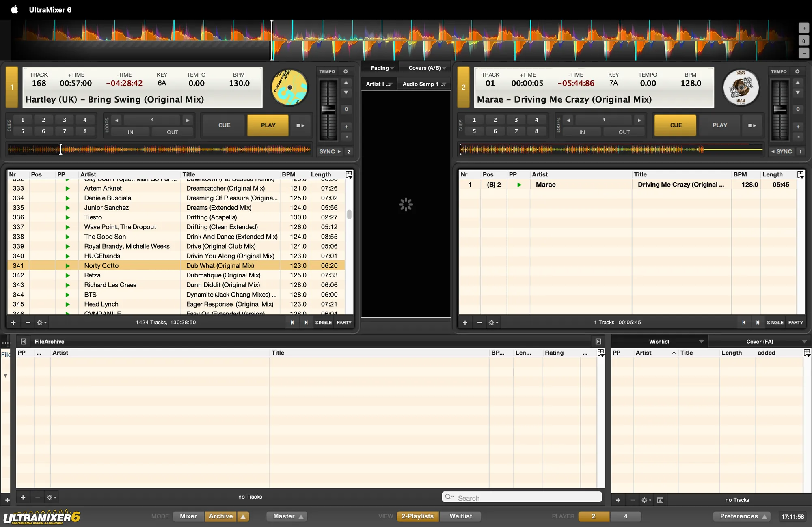Open Preferences
The image size is (812, 527).
(739, 516)
